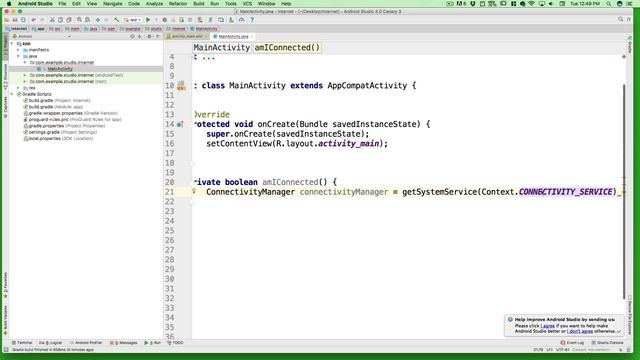Image resolution: width=640 pixels, height=360 pixels.
Task: Click amIConnected() breadcrumb in editor header
Action: pos(287,47)
